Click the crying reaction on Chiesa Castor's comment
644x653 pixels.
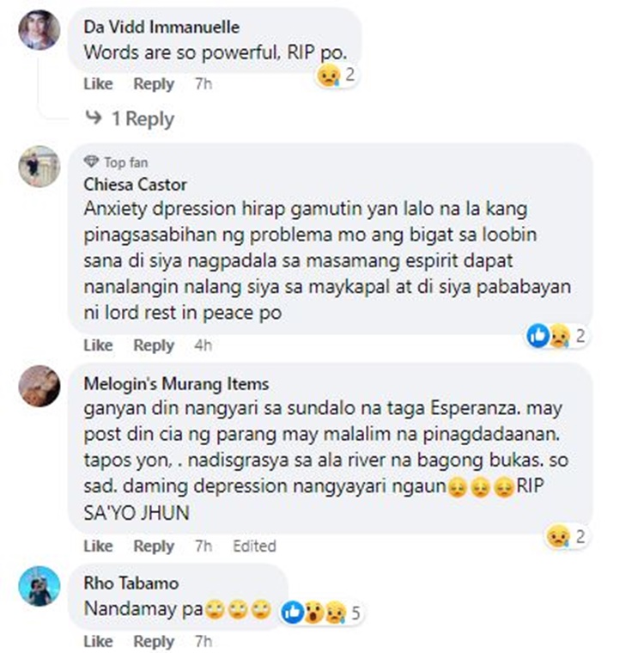[x=560, y=336]
